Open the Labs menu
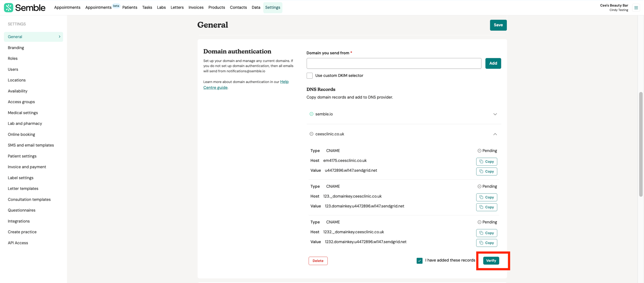The height and width of the screenshot is (283, 644). coord(161,8)
